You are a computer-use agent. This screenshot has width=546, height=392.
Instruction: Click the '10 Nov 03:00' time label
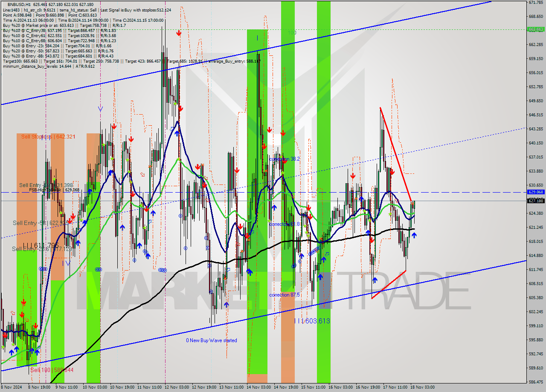(95, 387)
